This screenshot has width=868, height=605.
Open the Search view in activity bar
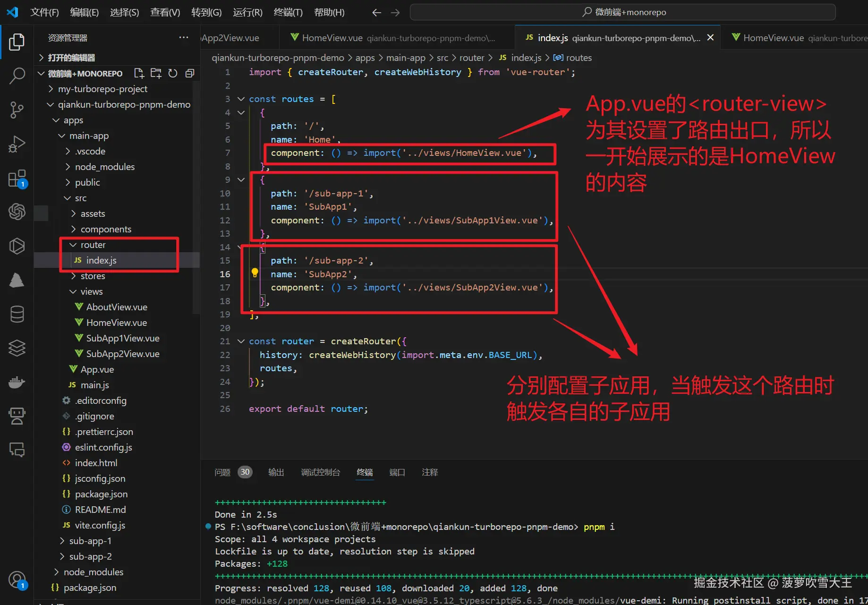17,76
